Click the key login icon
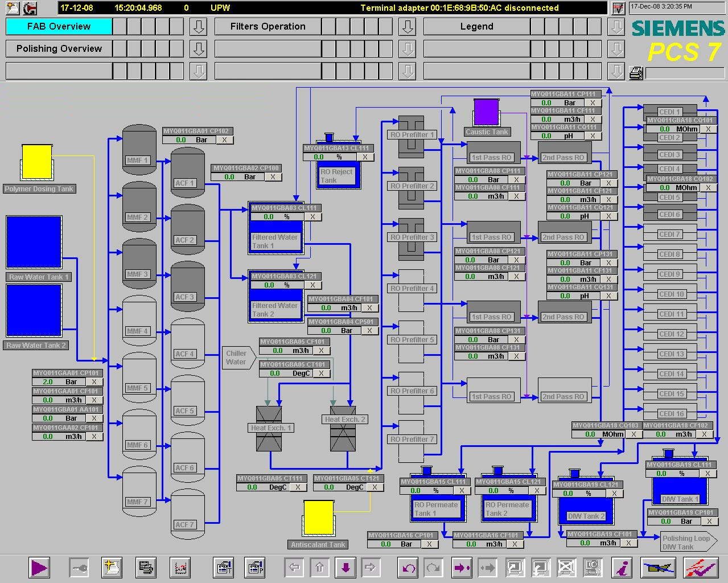728x583 pixels. pos(79,568)
